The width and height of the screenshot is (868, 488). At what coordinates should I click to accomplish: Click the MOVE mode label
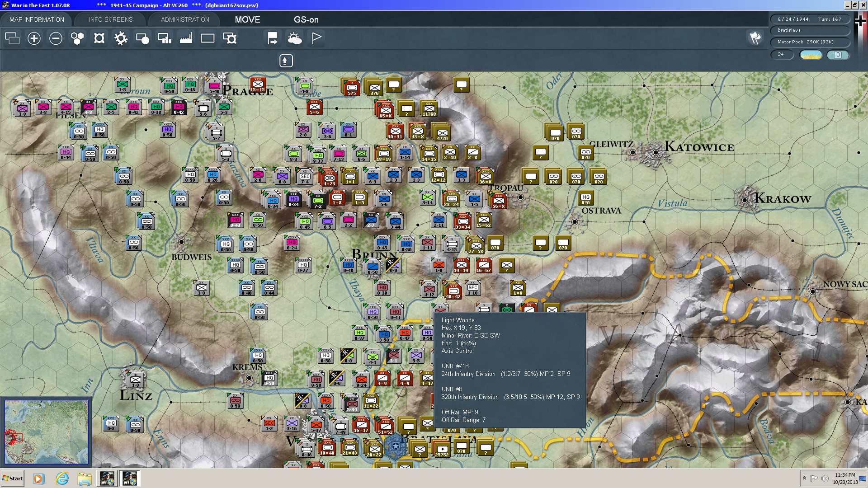coord(247,19)
